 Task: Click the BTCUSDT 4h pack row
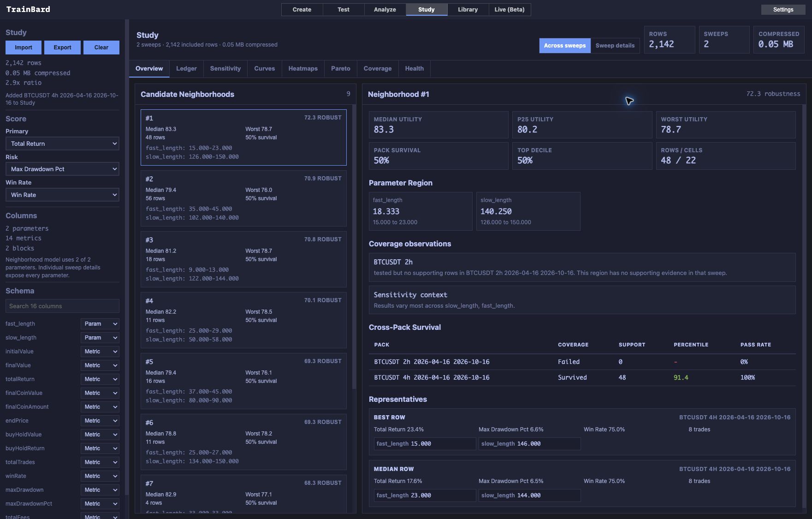pyautogui.click(x=582, y=378)
